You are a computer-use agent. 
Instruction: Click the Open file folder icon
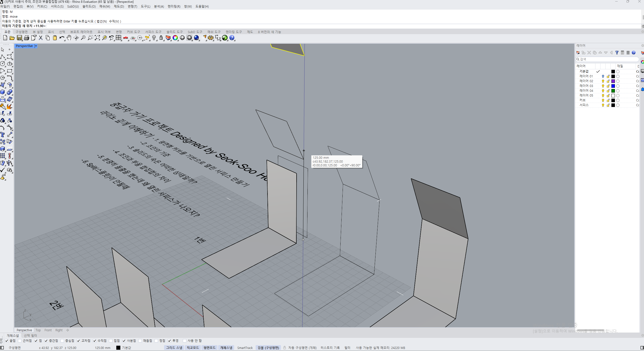point(12,38)
